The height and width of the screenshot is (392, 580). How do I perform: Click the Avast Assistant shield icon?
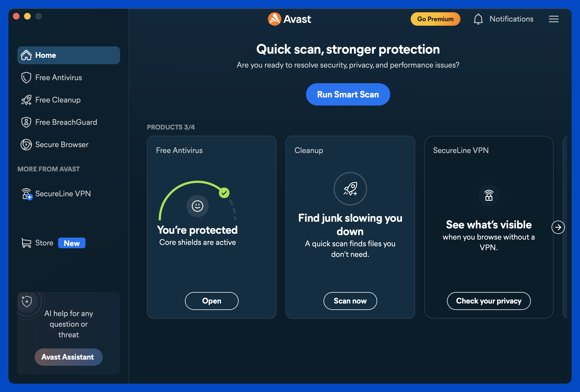[x=27, y=301]
